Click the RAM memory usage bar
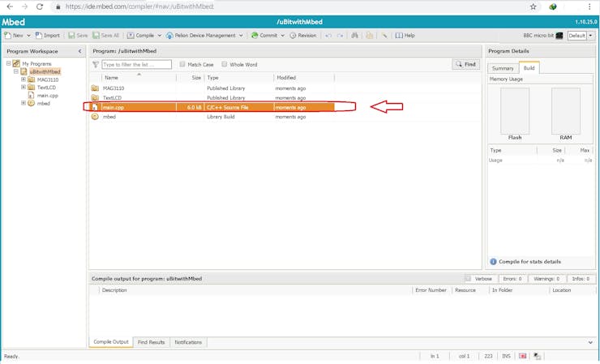Screen dimensions: 600x364 pos(566,111)
